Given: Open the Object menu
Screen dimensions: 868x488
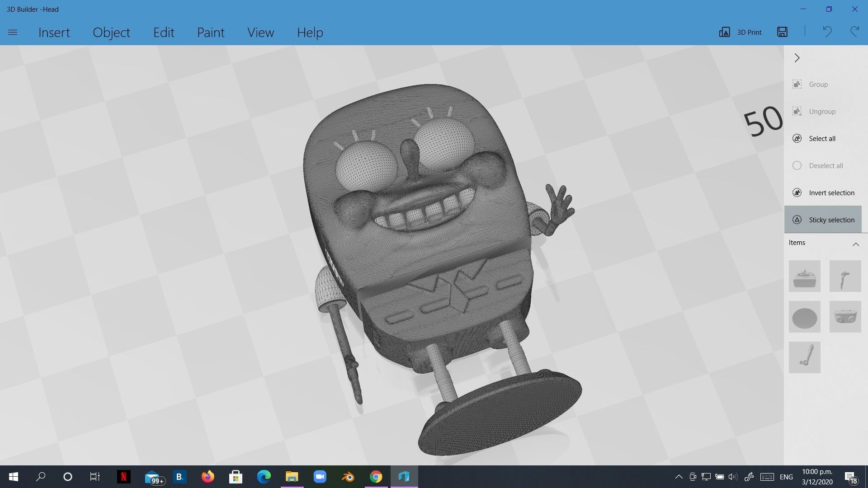Looking at the screenshot, I should coord(111,33).
